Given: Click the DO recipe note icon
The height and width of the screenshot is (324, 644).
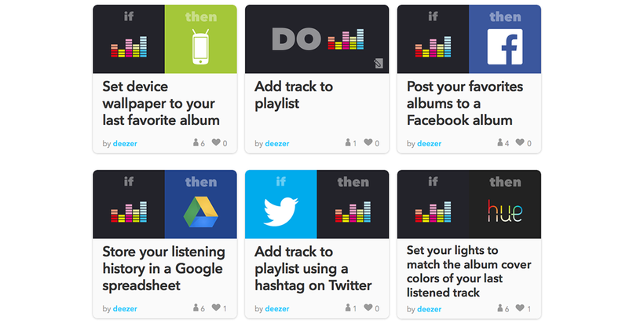Looking at the screenshot, I should pos(379,64).
